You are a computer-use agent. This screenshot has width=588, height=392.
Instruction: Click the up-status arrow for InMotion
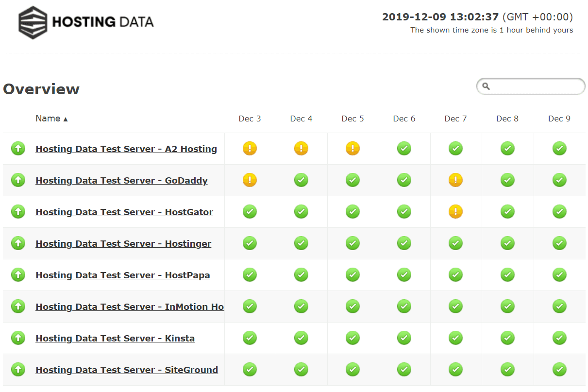pos(18,307)
